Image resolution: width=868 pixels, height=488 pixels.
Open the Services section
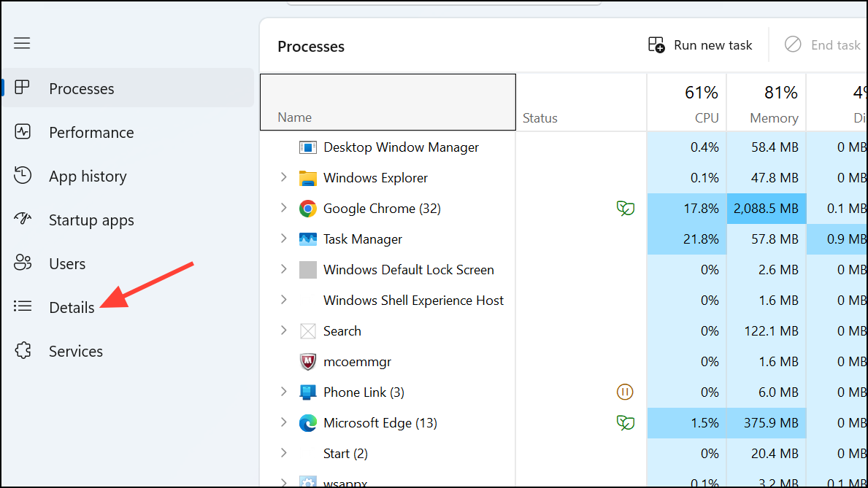coord(76,351)
